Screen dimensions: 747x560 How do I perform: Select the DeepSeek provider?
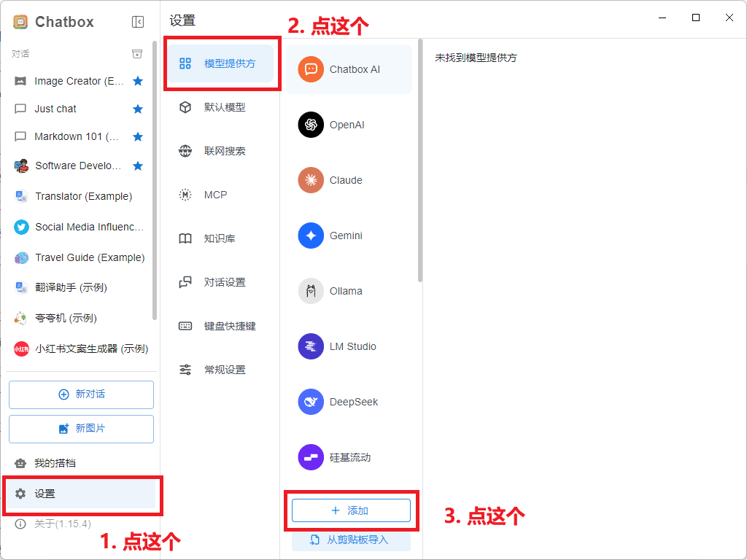[x=349, y=402]
